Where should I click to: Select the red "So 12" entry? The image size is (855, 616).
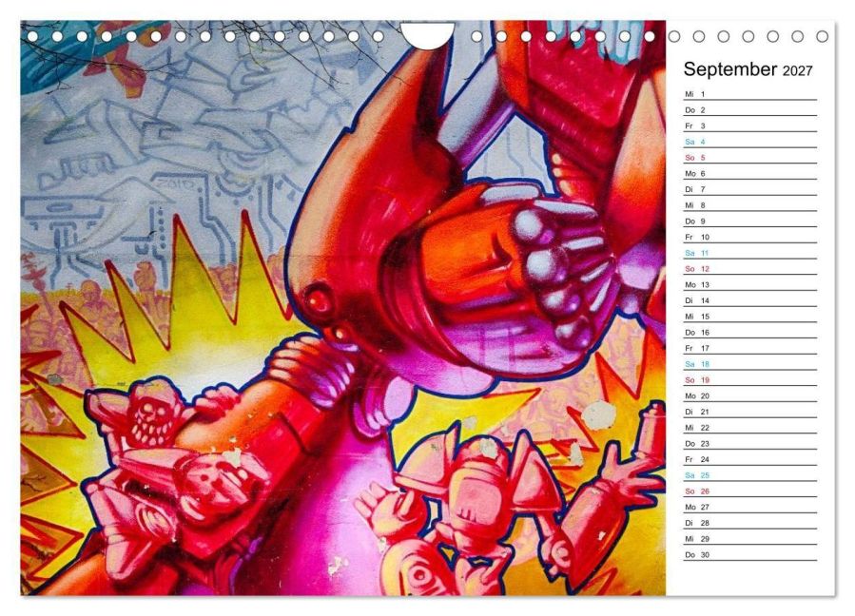click(750, 268)
